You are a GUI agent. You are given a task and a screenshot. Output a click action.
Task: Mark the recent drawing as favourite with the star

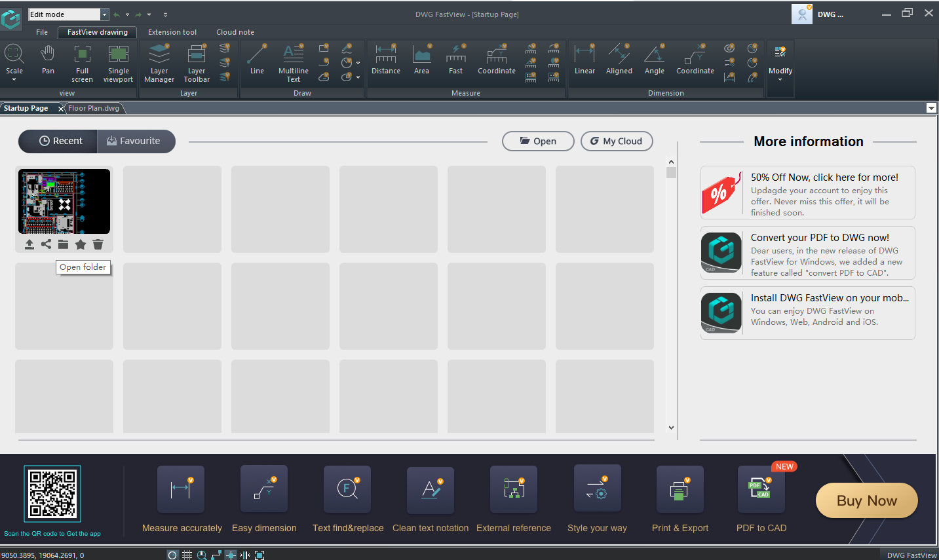[x=81, y=244]
